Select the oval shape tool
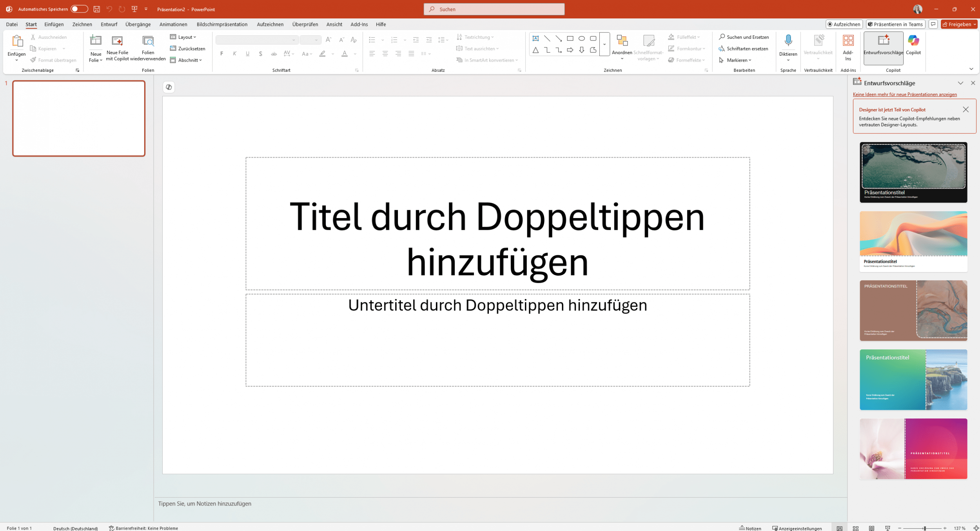Viewport: 980px width, 531px height. [581, 38]
